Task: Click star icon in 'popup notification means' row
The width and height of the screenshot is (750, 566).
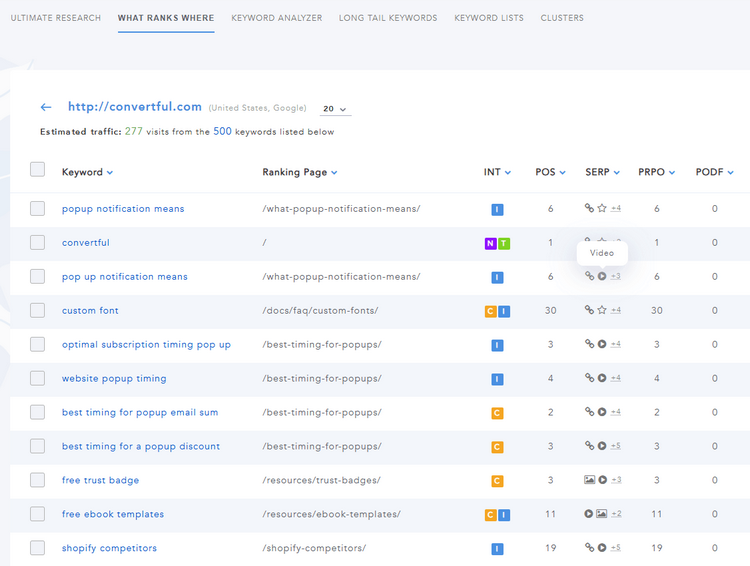Action: tap(602, 208)
